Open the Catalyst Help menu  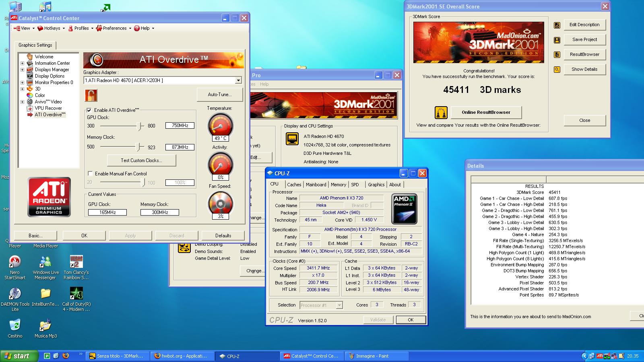pos(144,28)
